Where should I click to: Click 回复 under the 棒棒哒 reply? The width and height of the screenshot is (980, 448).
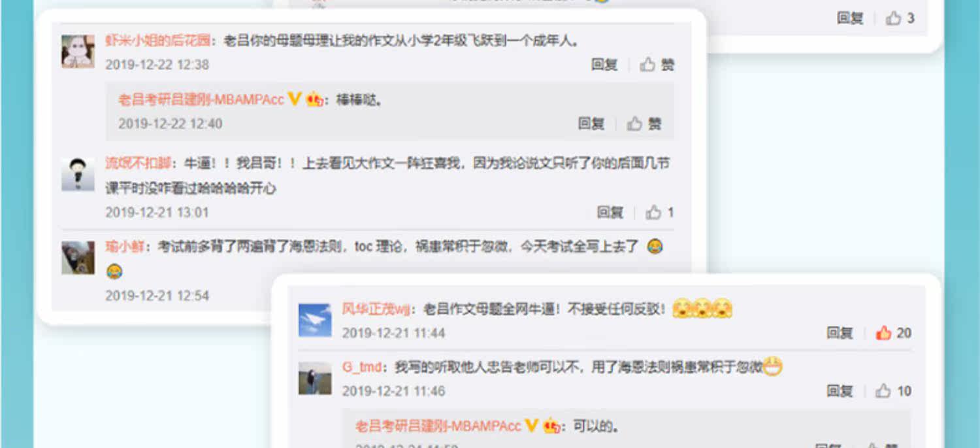coord(591,124)
